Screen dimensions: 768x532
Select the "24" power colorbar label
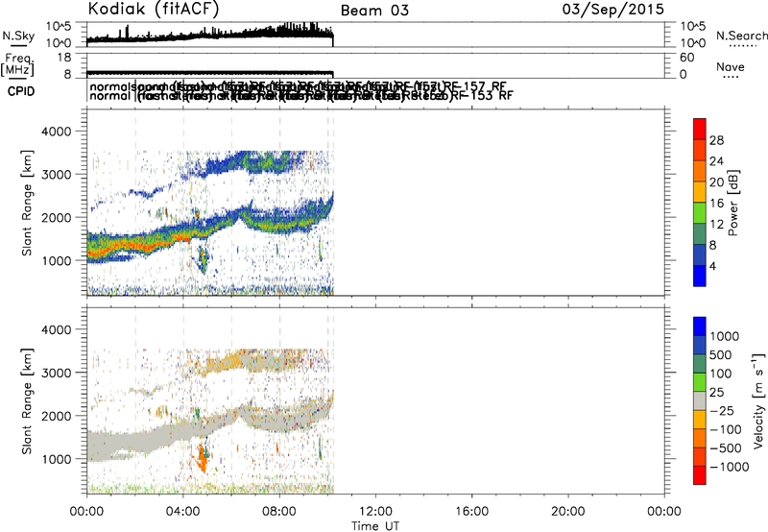pos(716,161)
